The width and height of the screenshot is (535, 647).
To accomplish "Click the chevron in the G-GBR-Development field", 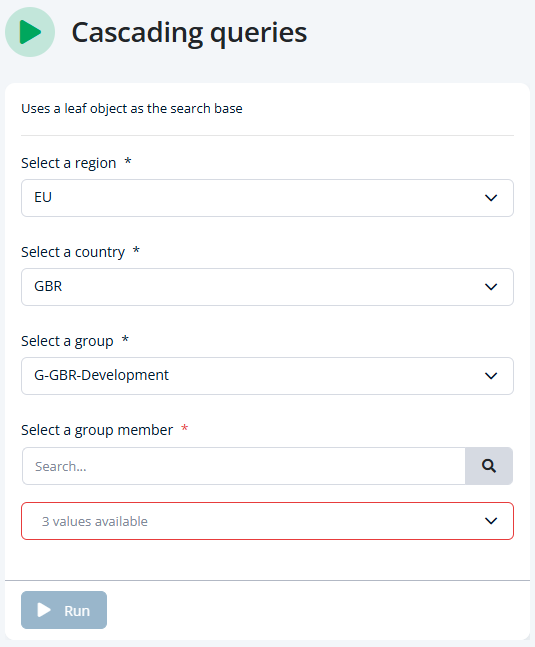I will pos(490,376).
